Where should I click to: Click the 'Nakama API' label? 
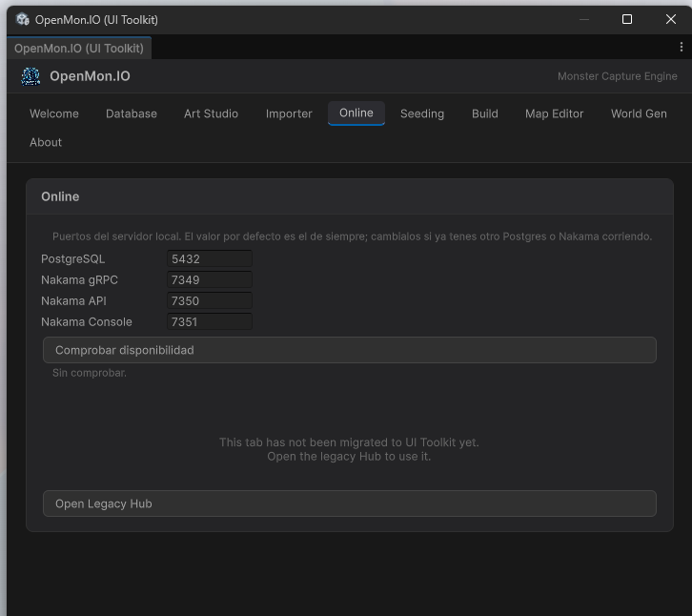click(73, 301)
